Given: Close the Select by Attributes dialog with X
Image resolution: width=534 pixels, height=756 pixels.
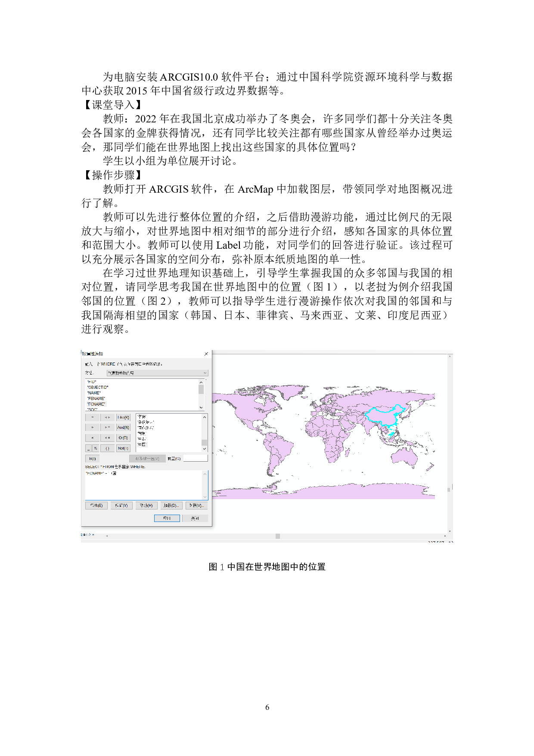Looking at the screenshot, I should pyautogui.click(x=206, y=354).
